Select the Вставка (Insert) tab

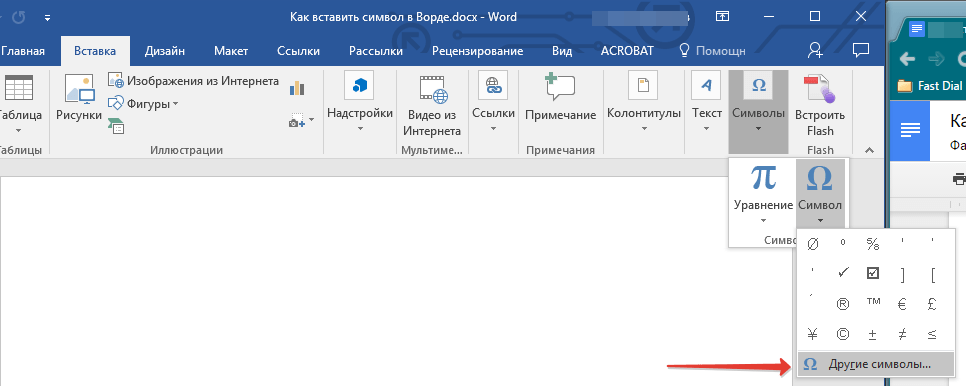(95, 51)
